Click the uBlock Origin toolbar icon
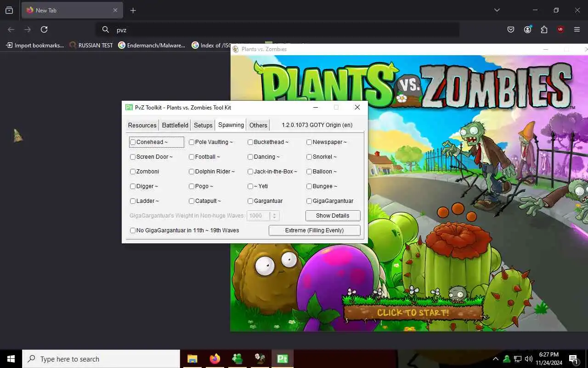 (x=560, y=29)
